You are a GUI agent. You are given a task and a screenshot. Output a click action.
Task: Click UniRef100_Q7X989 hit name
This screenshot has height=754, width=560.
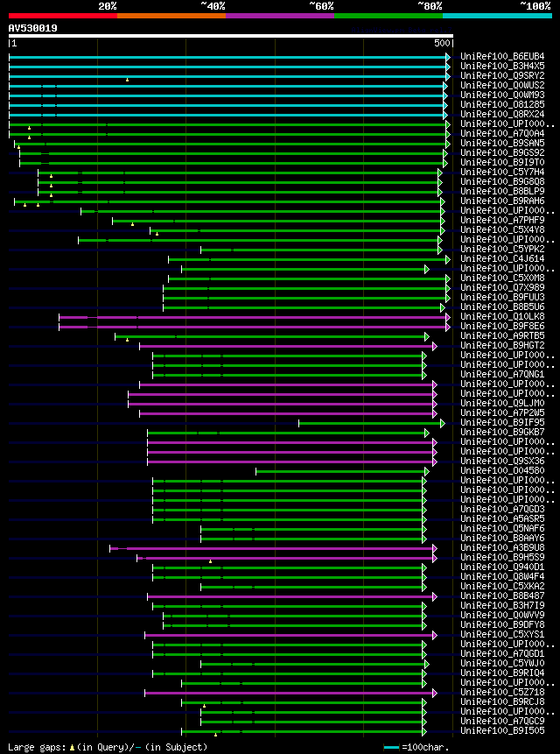click(502, 287)
